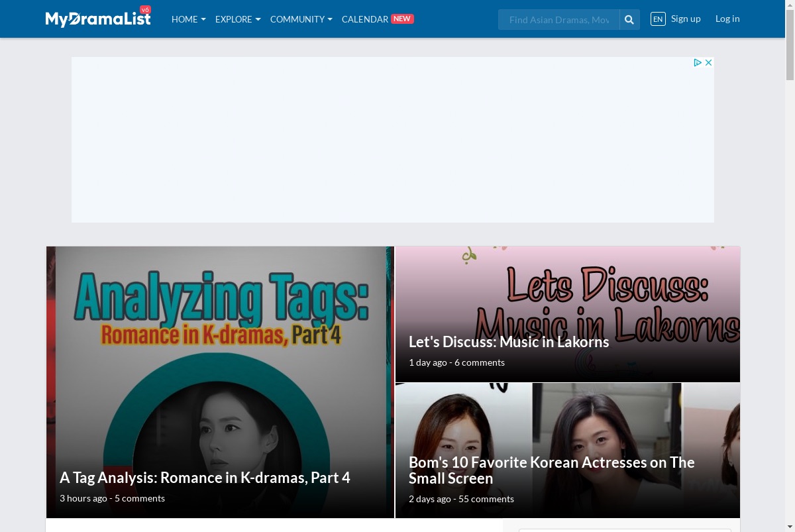Screen dimensions: 795x532
Task: Focus the Find Asian Dramas search field
Action: coord(559,20)
